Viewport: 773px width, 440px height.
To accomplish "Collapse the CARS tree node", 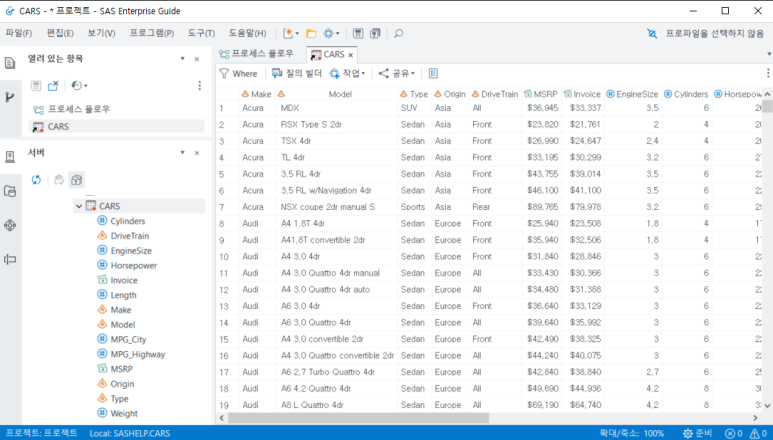I will [78, 206].
